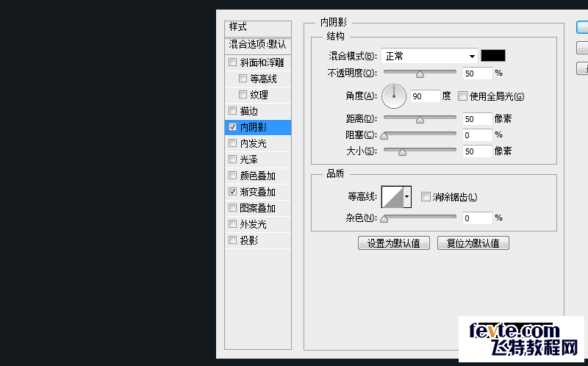Uncheck the 内阴影 checkbox

coord(232,126)
